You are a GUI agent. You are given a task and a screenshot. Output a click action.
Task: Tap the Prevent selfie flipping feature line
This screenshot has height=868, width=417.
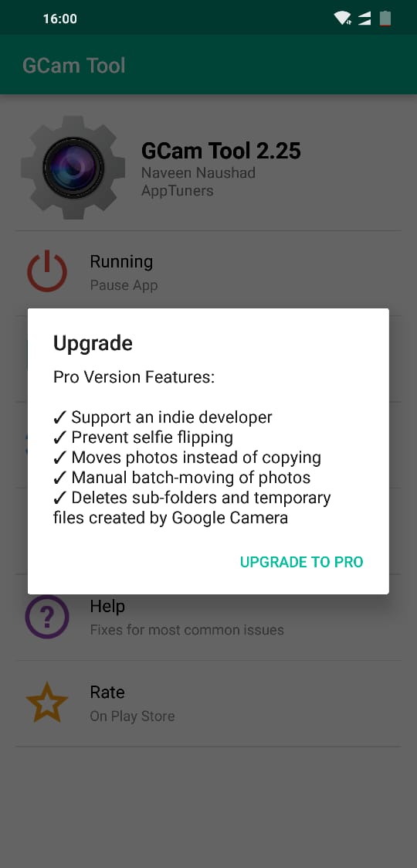[x=143, y=437]
